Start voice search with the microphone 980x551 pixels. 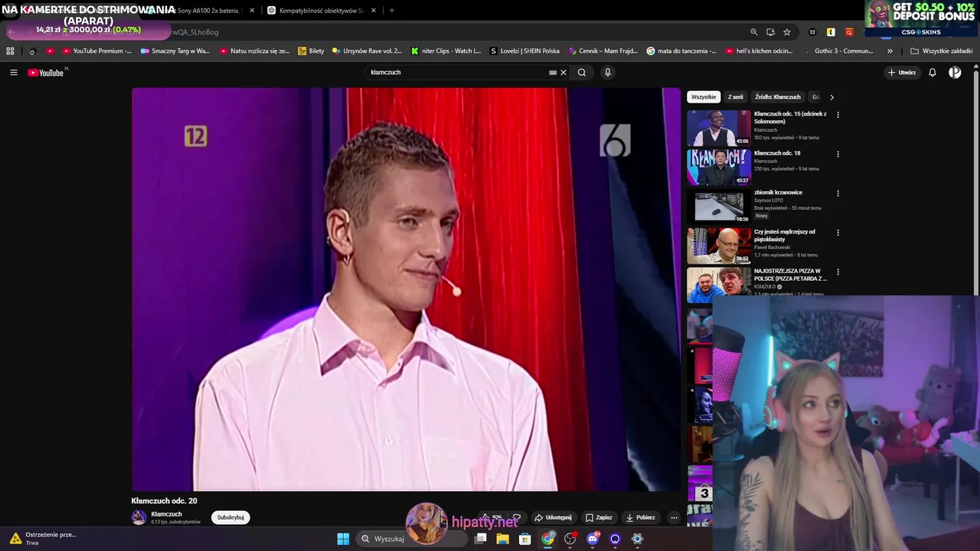(608, 73)
